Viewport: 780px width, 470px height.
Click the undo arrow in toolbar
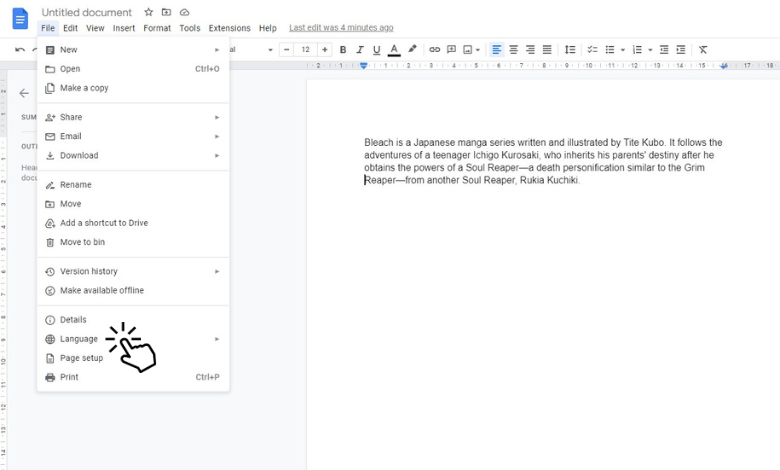(x=20, y=50)
